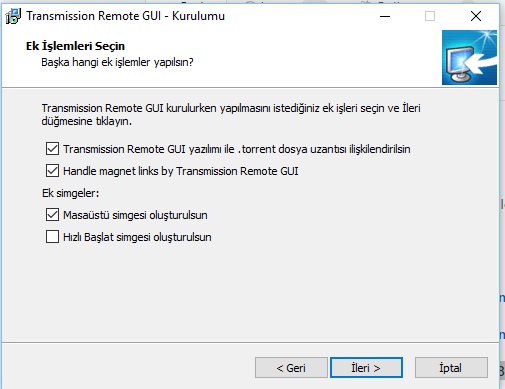This screenshot has height=389, width=505.
Task: Click the window title 'Transmission Remote GUI - Kurulumu'
Action: click(126, 16)
